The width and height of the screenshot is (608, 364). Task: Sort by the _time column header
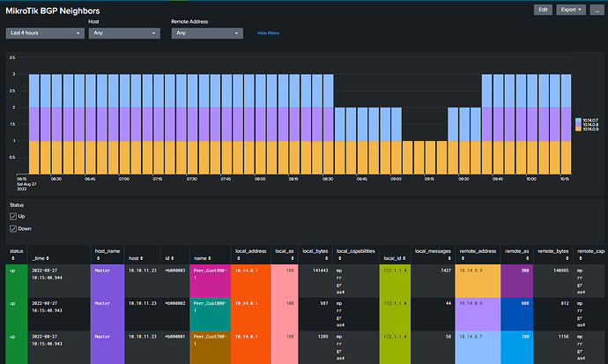point(59,255)
